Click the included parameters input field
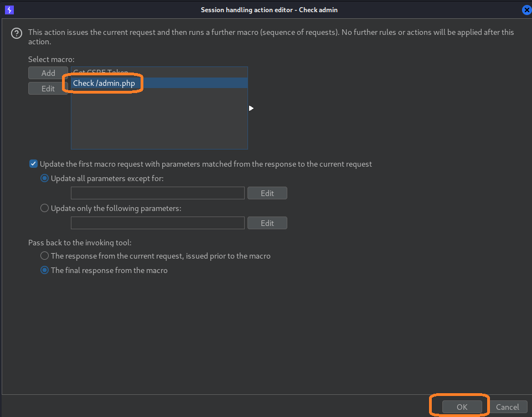Viewport: 532px width, 417px height. (157, 223)
